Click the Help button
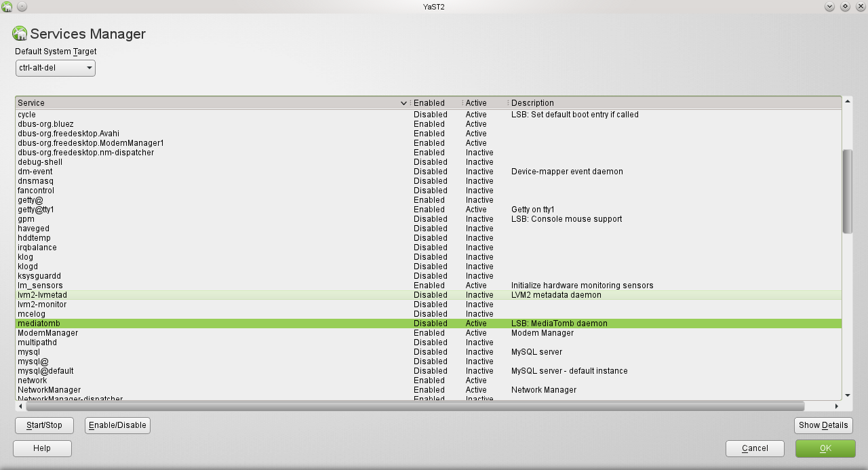 [x=42, y=448]
